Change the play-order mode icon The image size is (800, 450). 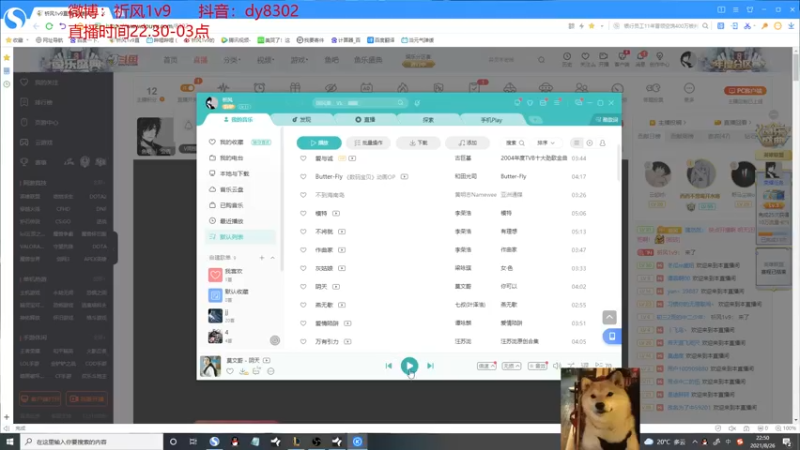pyautogui.click(x=571, y=366)
